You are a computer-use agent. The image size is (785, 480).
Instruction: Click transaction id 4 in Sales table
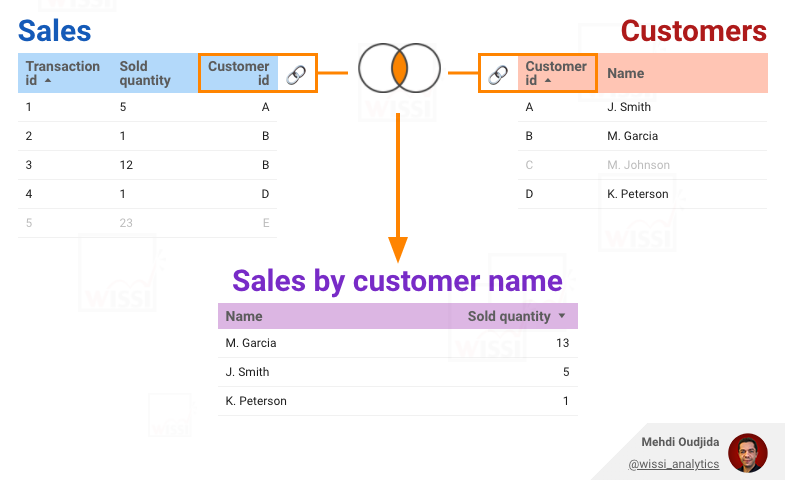click(x=29, y=194)
